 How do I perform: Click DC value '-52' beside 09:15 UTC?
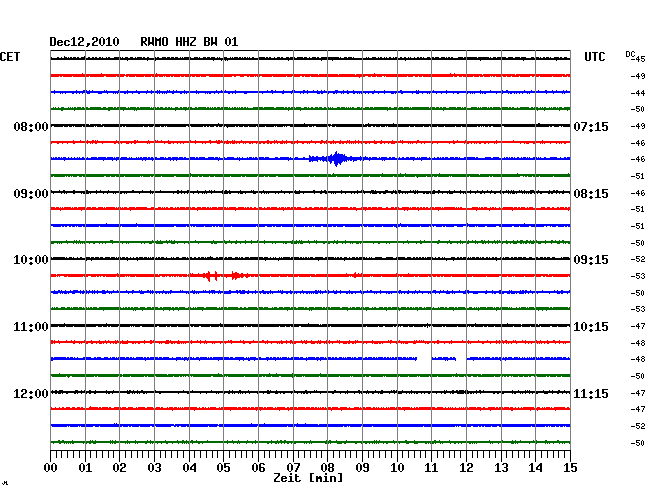638,259
